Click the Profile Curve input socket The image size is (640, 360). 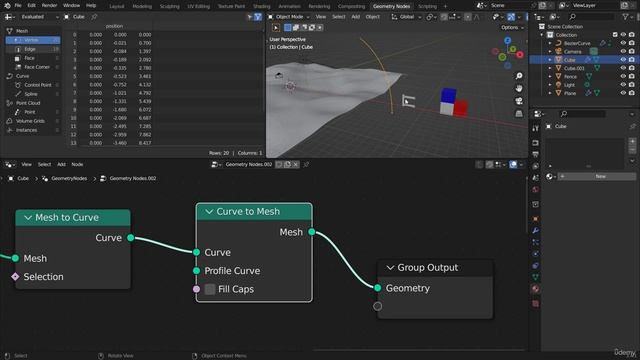pos(196,271)
